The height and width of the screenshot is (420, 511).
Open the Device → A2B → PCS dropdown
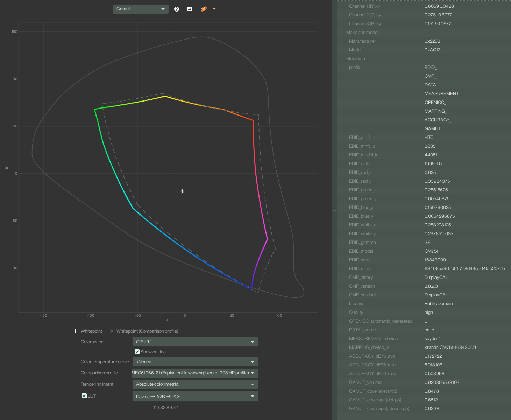click(x=195, y=397)
